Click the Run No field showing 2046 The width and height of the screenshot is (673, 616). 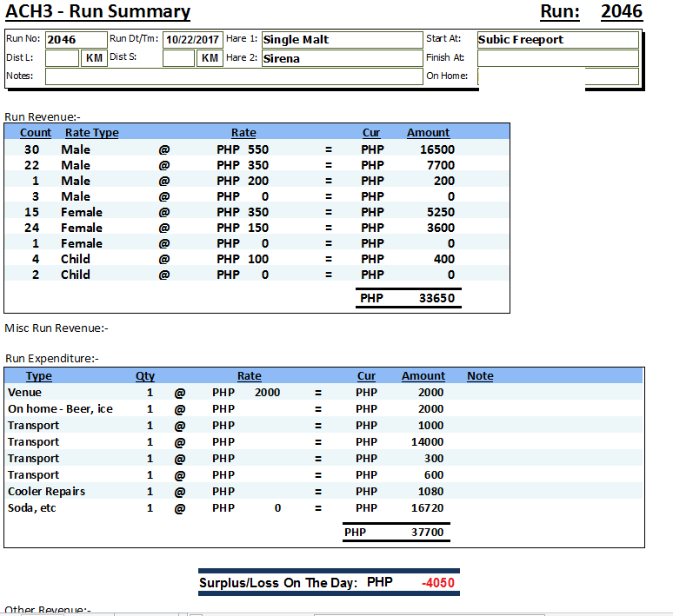point(73,39)
